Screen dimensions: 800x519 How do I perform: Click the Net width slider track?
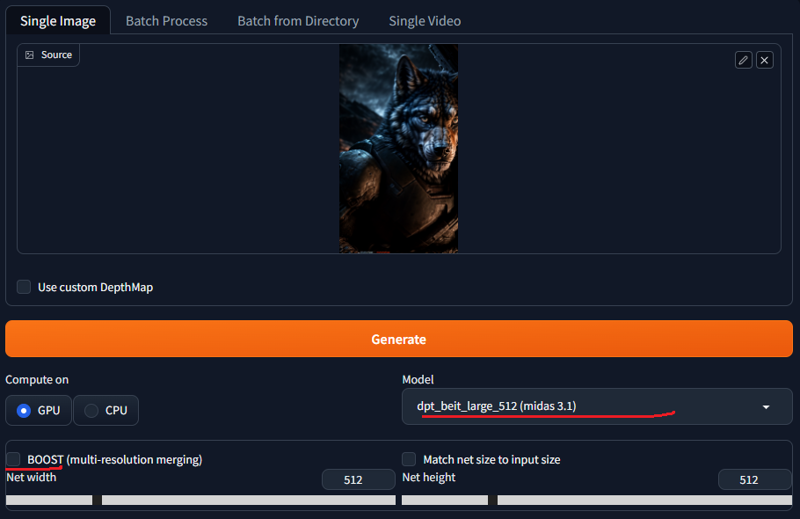point(201,500)
